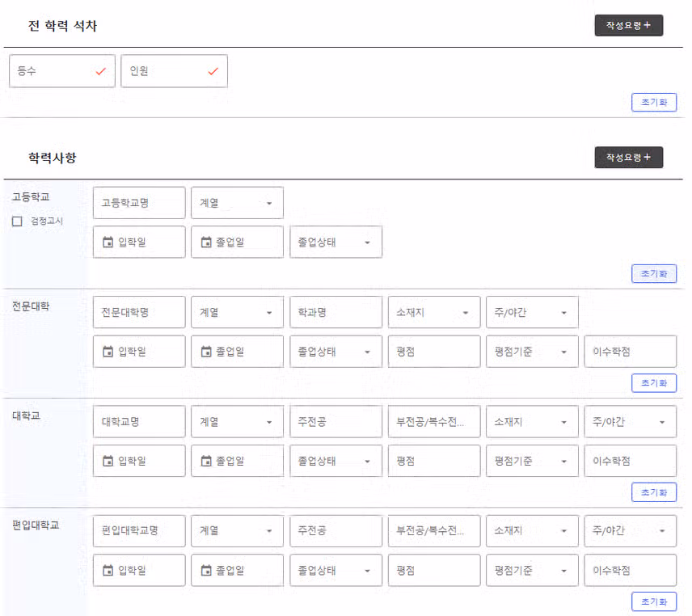Click the 인원 input field
Screen dimensions: 692x616
click(x=175, y=71)
